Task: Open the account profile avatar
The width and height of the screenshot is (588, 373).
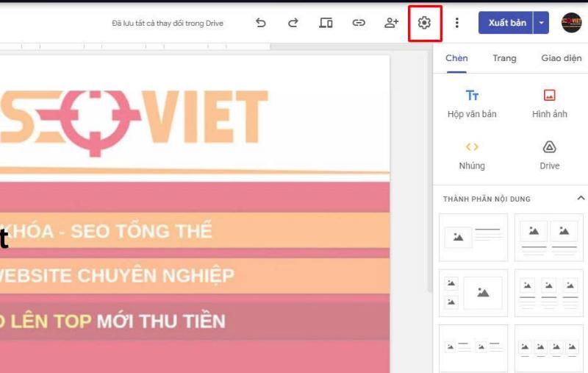Action: pos(571,23)
